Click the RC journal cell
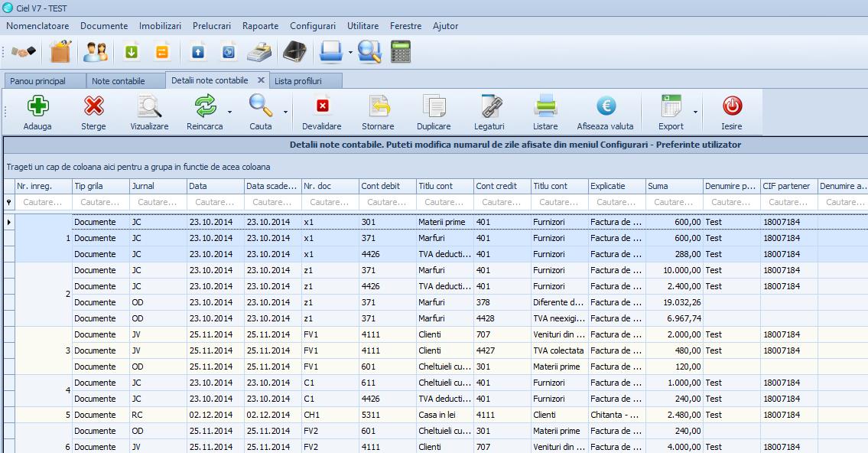The width and height of the screenshot is (868, 453). [x=158, y=415]
